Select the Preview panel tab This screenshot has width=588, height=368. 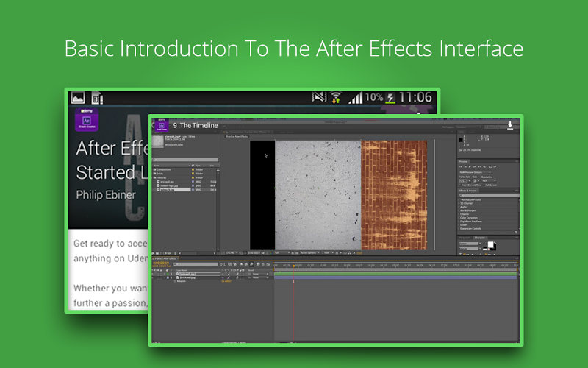pos(464,161)
